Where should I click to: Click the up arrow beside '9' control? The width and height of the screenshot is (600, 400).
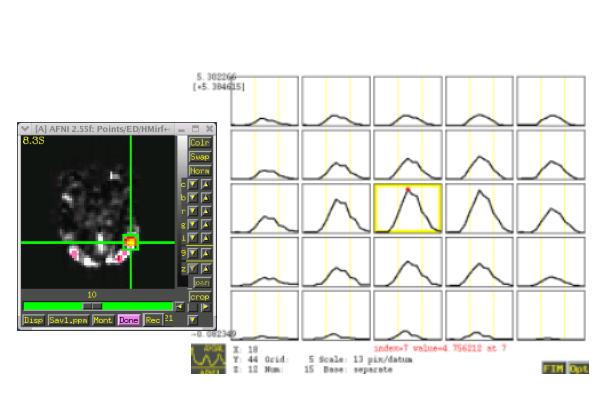(206, 253)
